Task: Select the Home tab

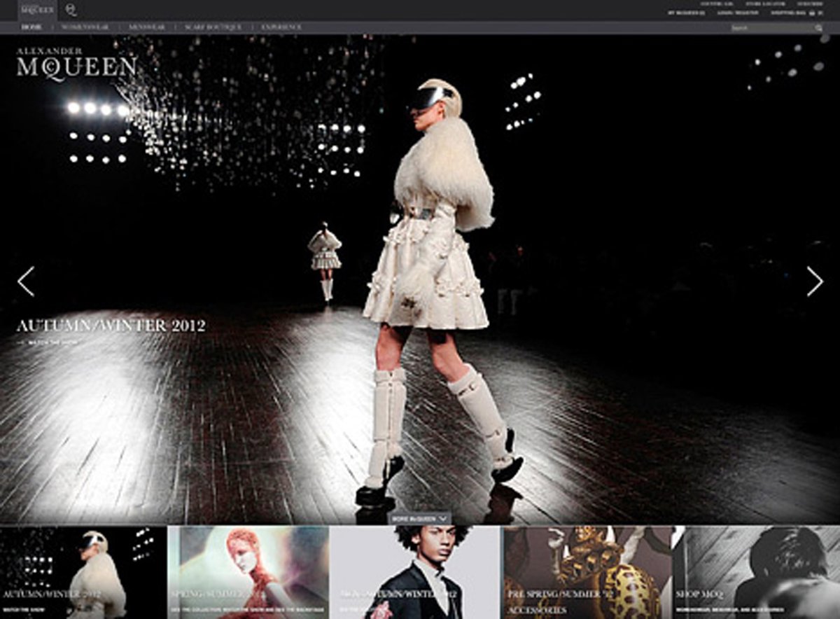Action: (31, 27)
